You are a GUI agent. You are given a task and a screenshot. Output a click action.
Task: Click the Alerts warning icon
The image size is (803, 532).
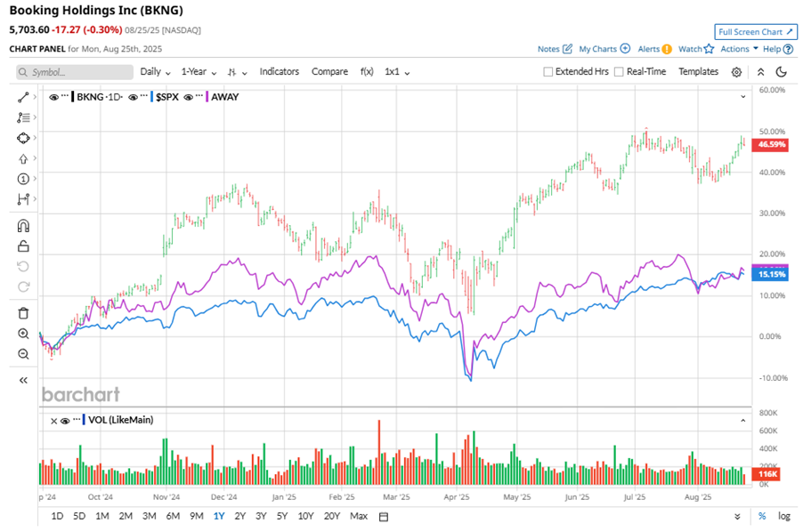(667, 49)
